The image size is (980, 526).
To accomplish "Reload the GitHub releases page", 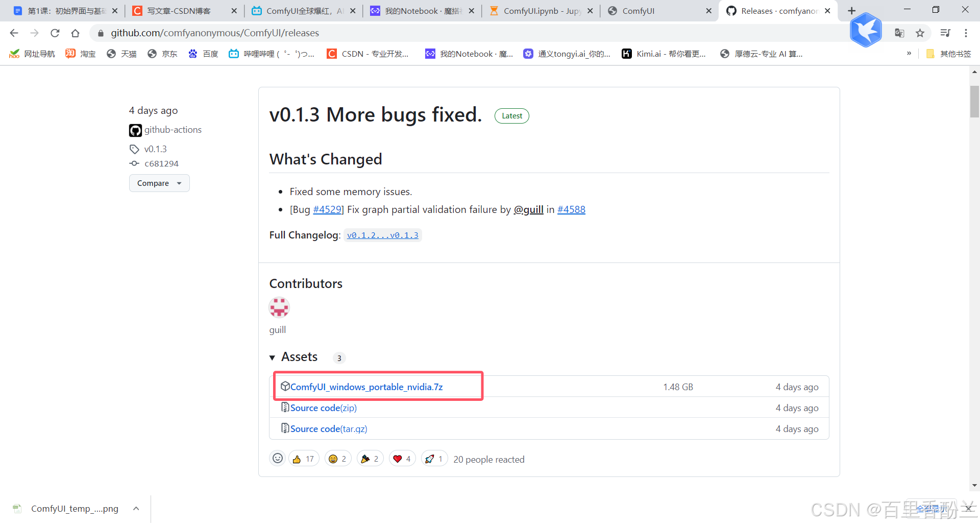I will [x=55, y=33].
